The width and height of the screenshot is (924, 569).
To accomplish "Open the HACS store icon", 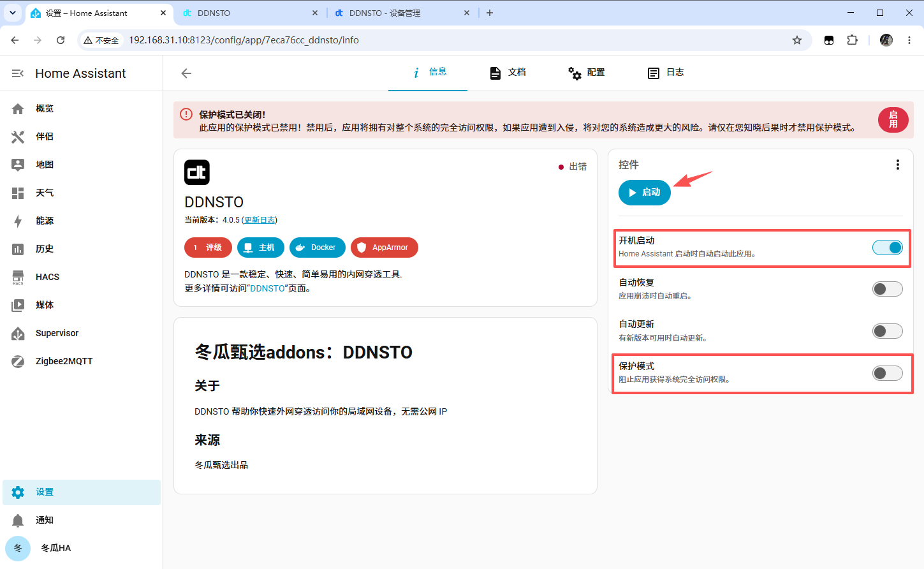I will pos(18,277).
